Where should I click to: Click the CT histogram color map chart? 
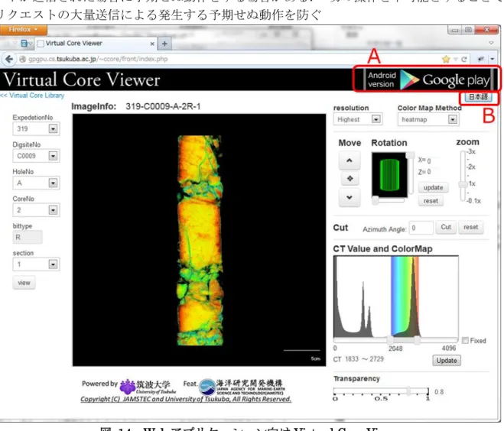(x=396, y=296)
